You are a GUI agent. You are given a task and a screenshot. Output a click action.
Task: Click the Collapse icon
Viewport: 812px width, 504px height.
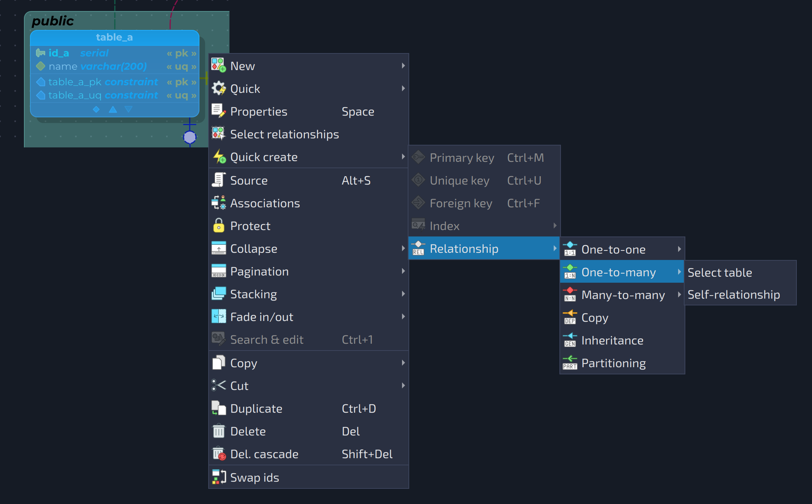point(219,248)
